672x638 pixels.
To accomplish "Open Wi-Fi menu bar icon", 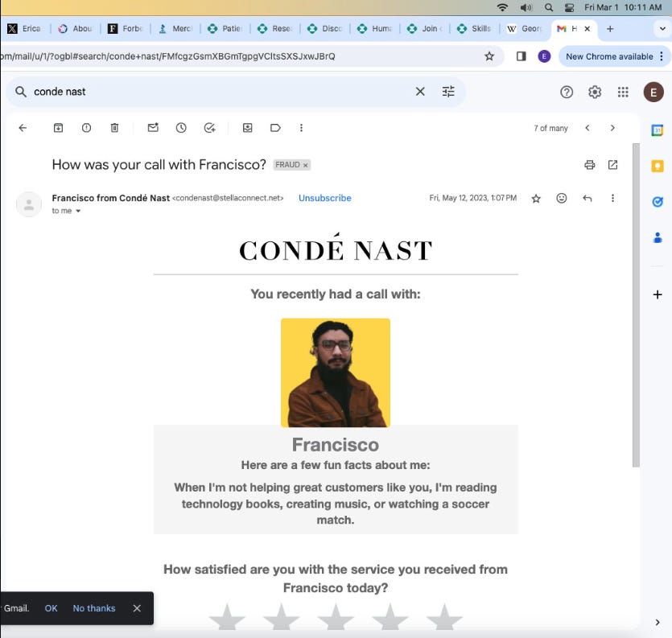I will pos(502,7).
